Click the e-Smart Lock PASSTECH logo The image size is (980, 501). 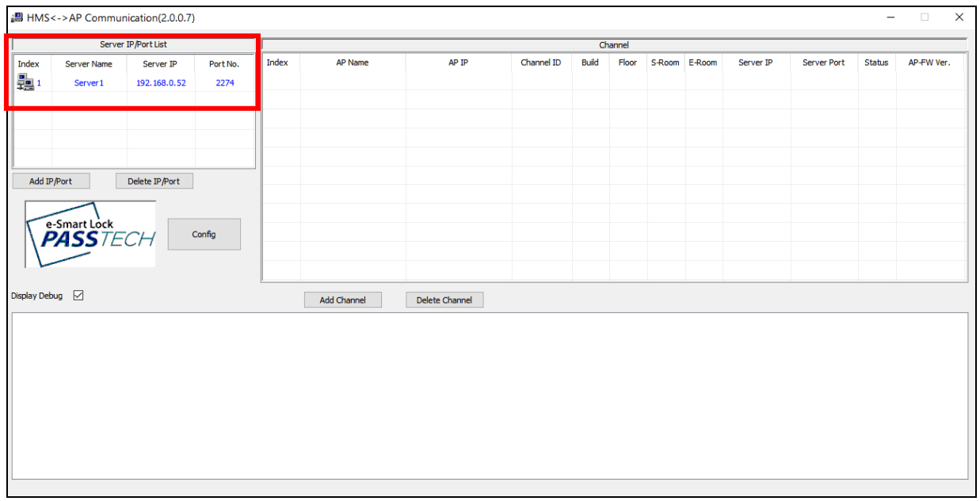coord(90,234)
